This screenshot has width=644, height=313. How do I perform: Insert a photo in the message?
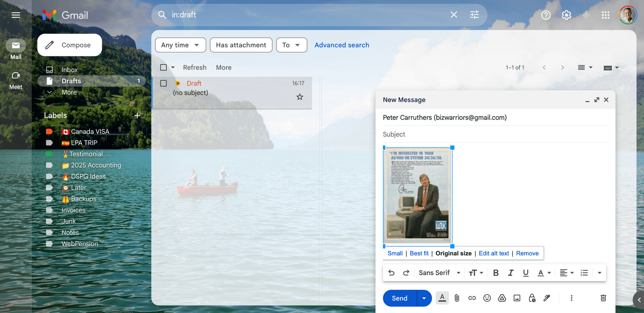coord(517,298)
